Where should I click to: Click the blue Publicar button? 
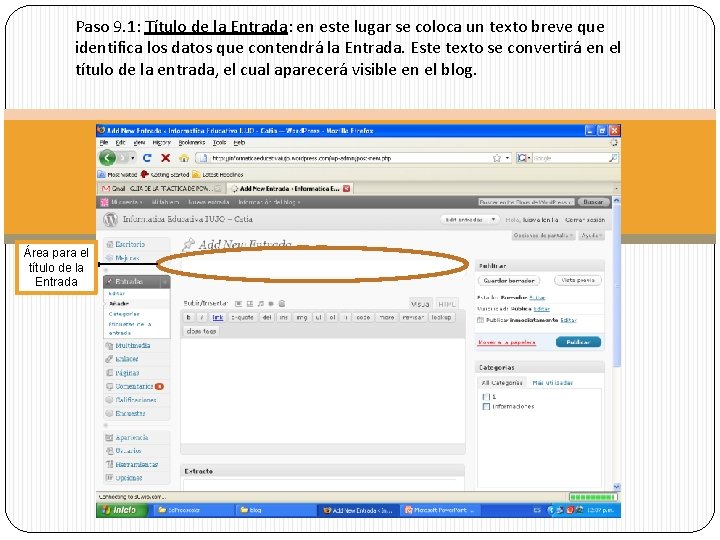(x=578, y=342)
